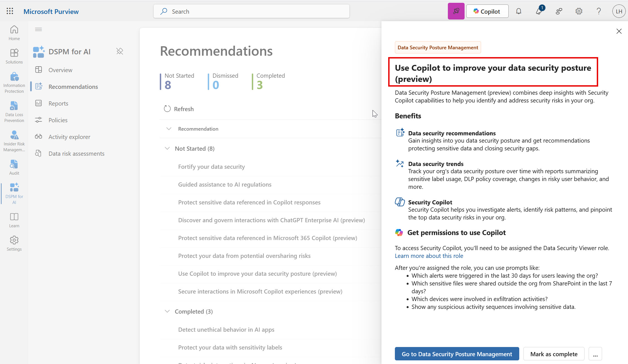628x364 pixels.
Task: Collapse the Completed (3) group
Action: tap(167, 311)
